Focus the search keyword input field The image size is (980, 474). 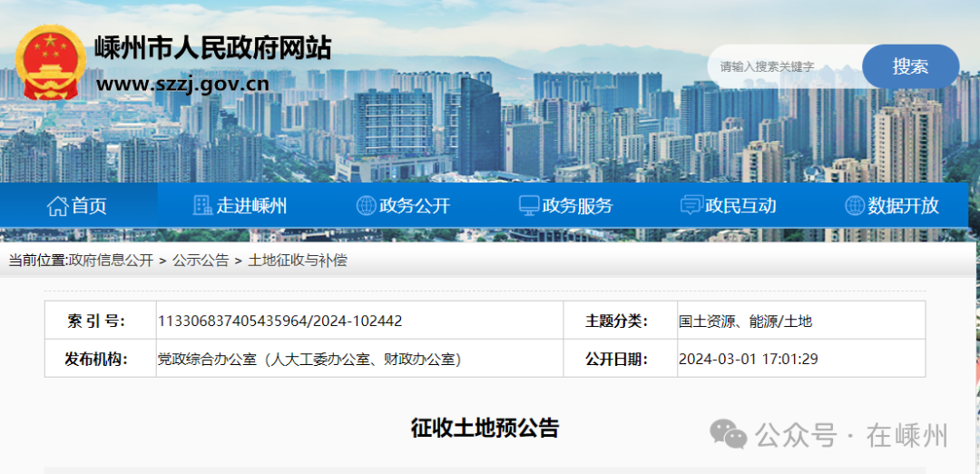coord(785,66)
